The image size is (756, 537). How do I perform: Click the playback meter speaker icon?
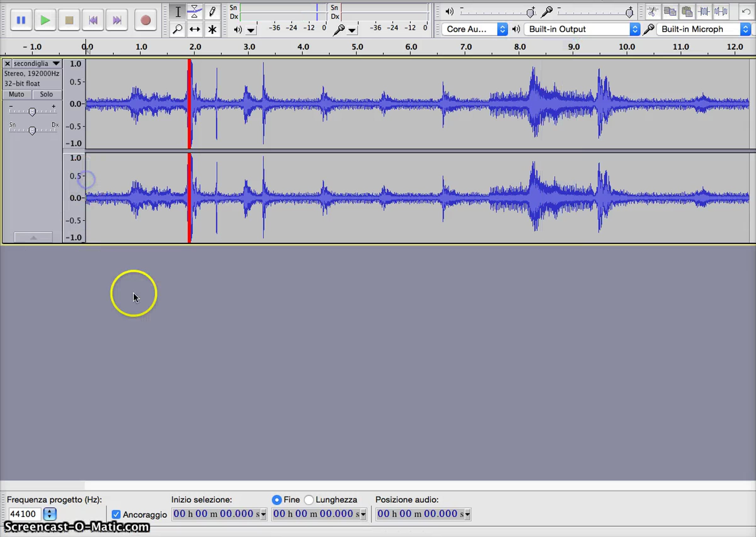tap(237, 30)
